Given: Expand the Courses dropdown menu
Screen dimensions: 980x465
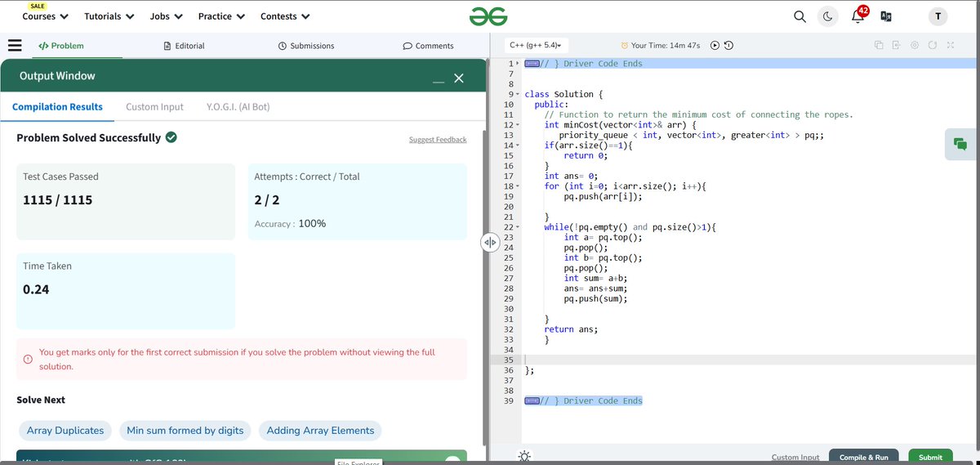Looking at the screenshot, I should coord(45,16).
